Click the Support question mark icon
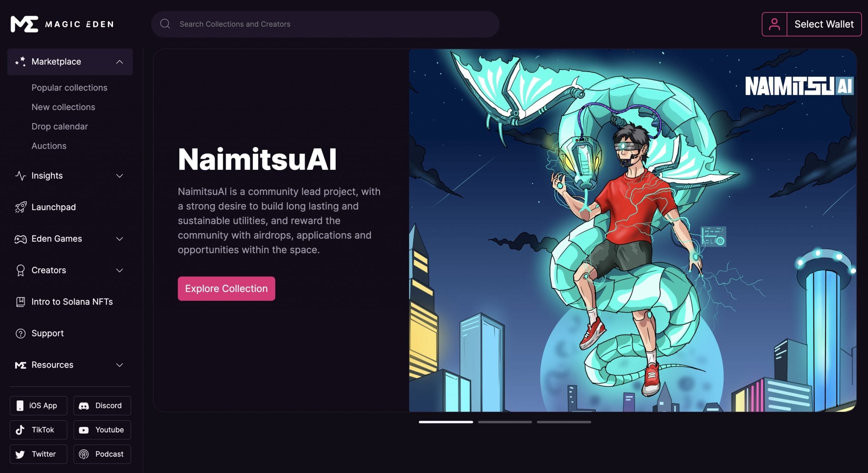Screen dimensions: 868x473 coord(20,333)
